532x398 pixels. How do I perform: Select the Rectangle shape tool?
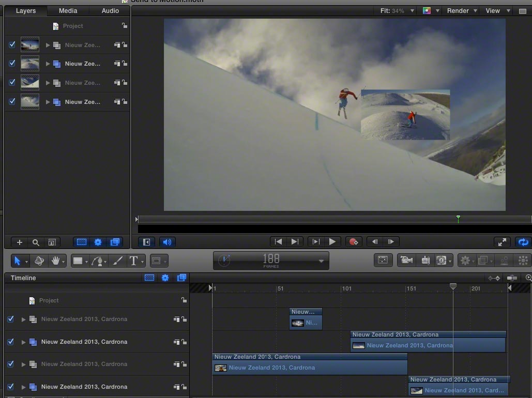pos(78,261)
